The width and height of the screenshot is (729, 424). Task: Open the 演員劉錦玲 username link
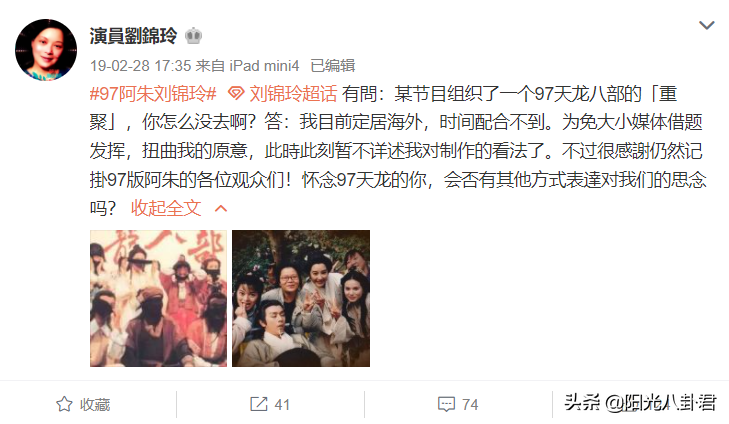click(133, 36)
